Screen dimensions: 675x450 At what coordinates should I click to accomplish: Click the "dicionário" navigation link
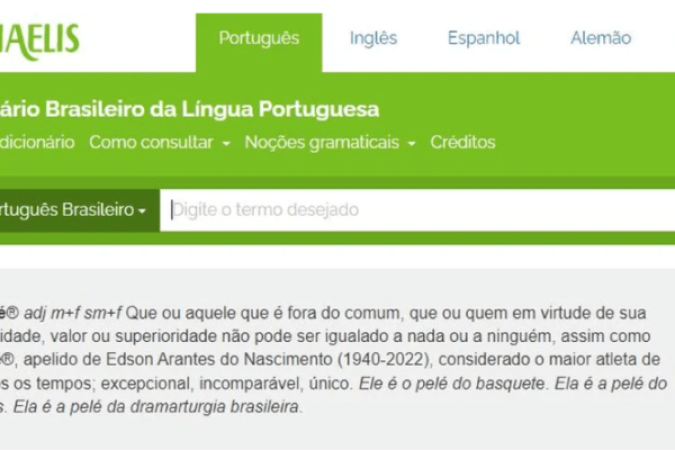pyautogui.click(x=37, y=142)
